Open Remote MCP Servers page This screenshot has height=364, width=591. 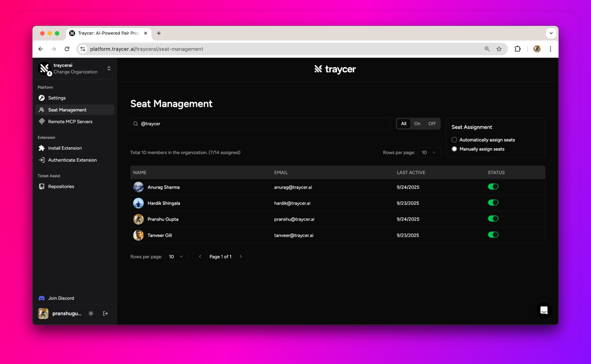(74, 122)
